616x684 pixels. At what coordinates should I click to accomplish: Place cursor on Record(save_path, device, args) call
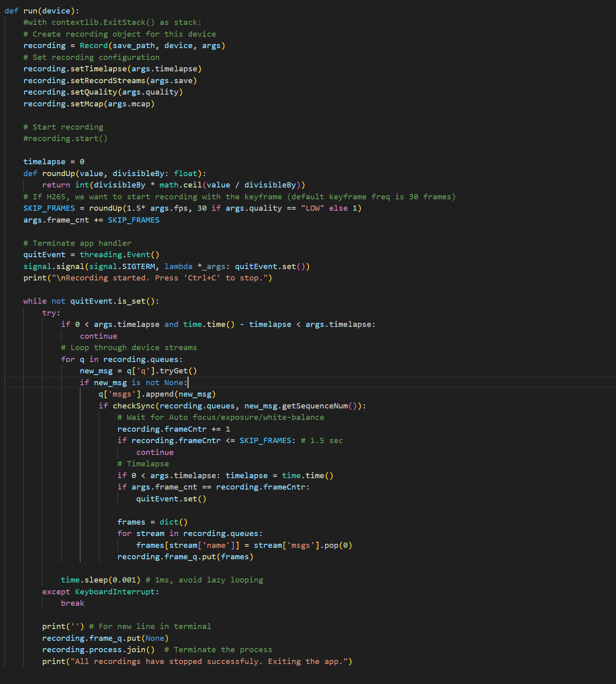(x=152, y=46)
